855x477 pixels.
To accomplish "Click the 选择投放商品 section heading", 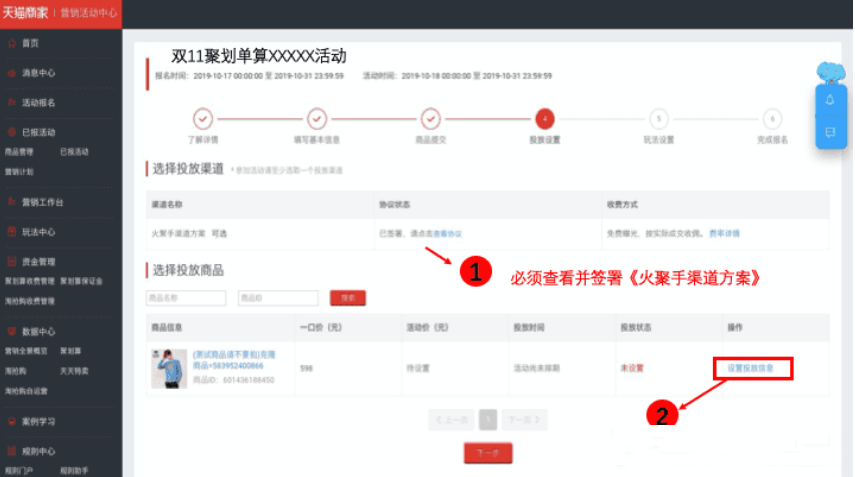I will 188,270.
